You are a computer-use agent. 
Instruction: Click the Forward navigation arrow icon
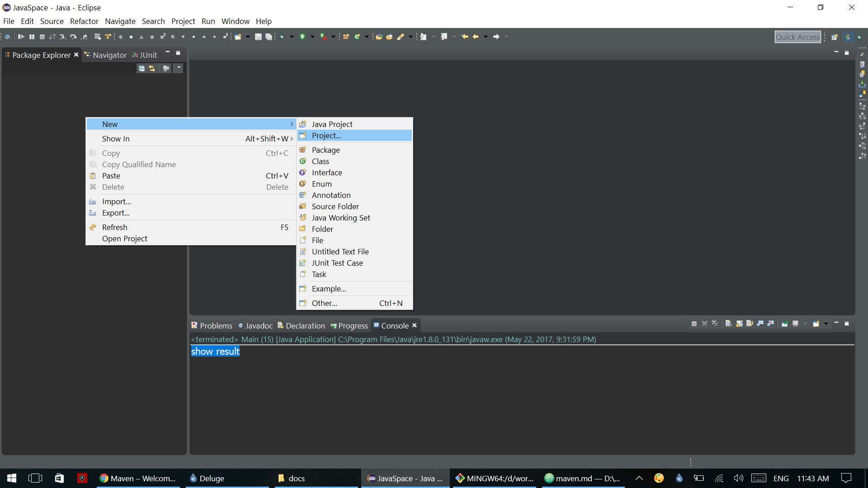pyautogui.click(x=496, y=37)
